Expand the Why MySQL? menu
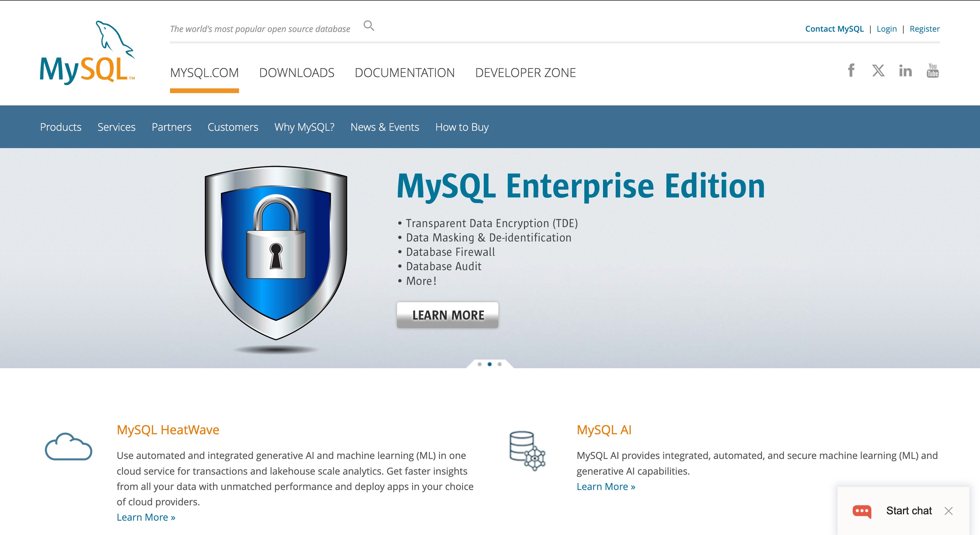 304,127
